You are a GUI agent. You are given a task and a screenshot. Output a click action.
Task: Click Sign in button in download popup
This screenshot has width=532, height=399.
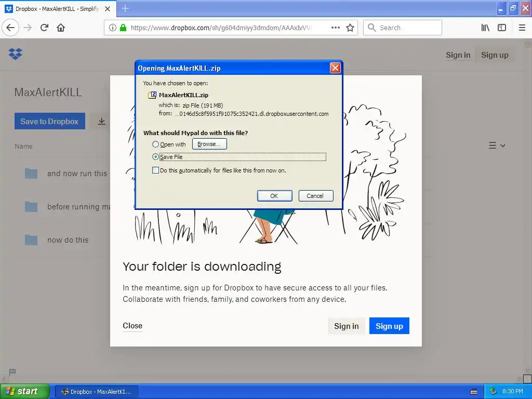point(346,326)
